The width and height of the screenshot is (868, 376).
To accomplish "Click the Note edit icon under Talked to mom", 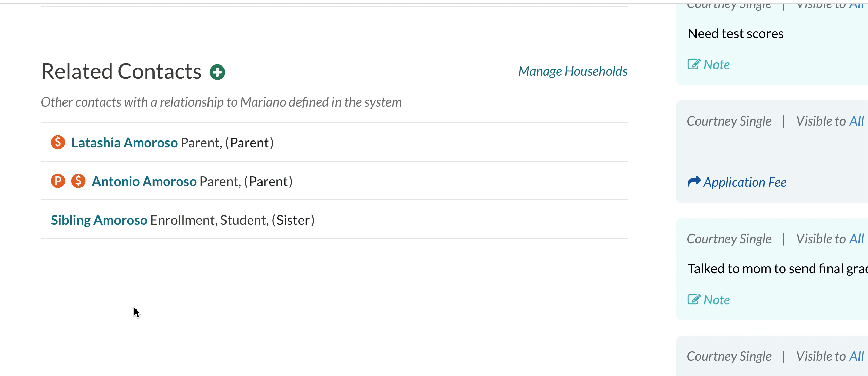I will tap(694, 299).
